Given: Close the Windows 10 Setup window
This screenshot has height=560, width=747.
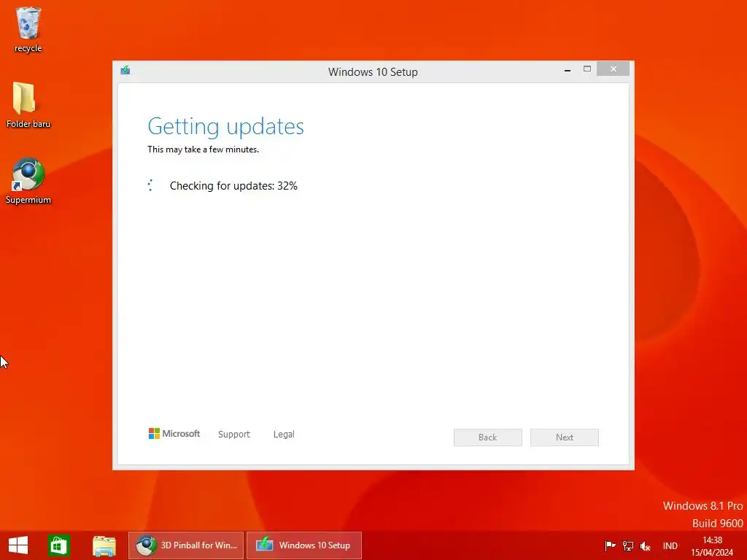Looking at the screenshot, I should click(x=613, y=69).
